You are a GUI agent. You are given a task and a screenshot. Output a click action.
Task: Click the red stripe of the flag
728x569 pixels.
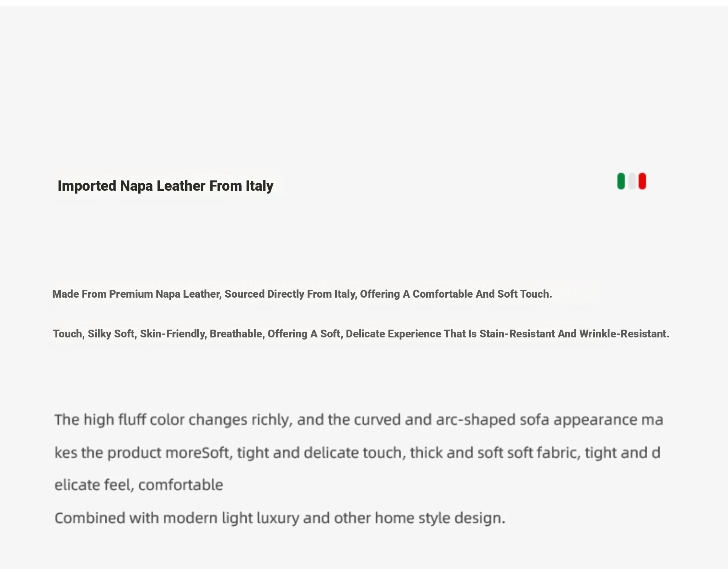click(642, 181)
